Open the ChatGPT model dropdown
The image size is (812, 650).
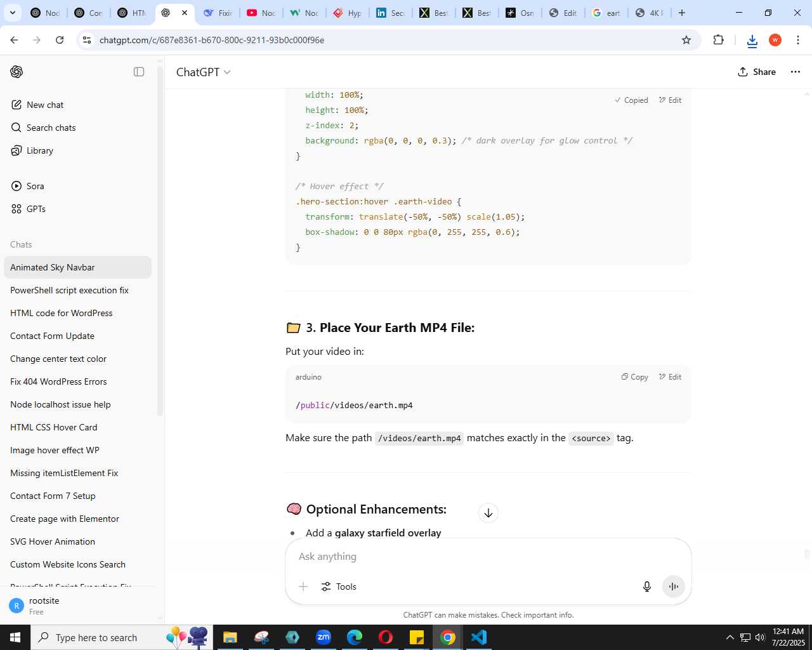coord(203,72)
